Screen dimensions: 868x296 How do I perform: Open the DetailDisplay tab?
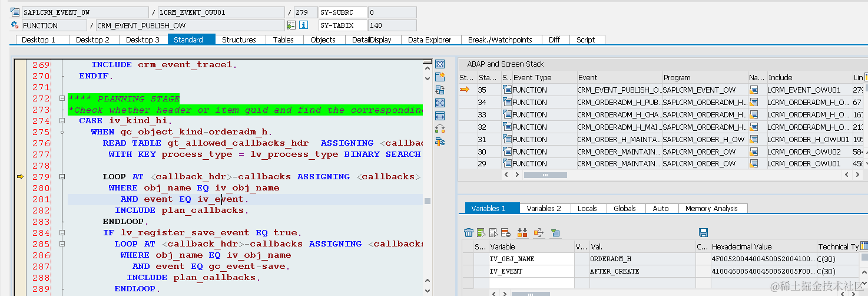[x=372, y=40]
